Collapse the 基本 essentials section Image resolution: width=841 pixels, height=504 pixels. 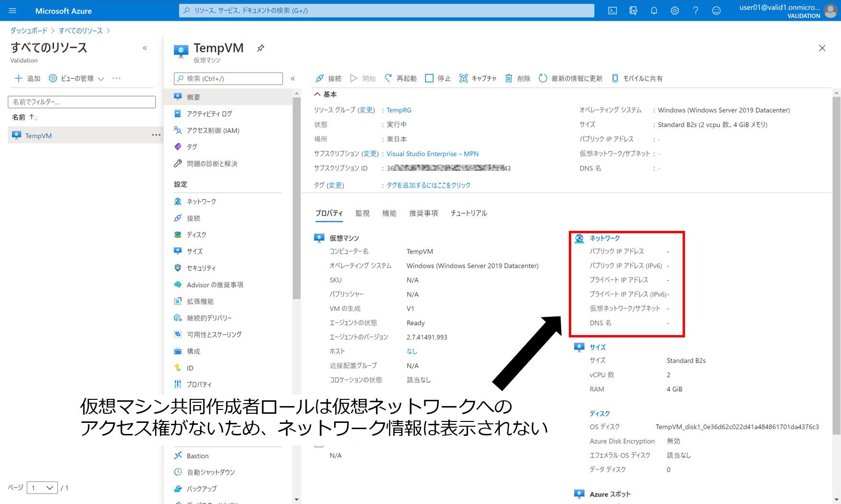325,95
